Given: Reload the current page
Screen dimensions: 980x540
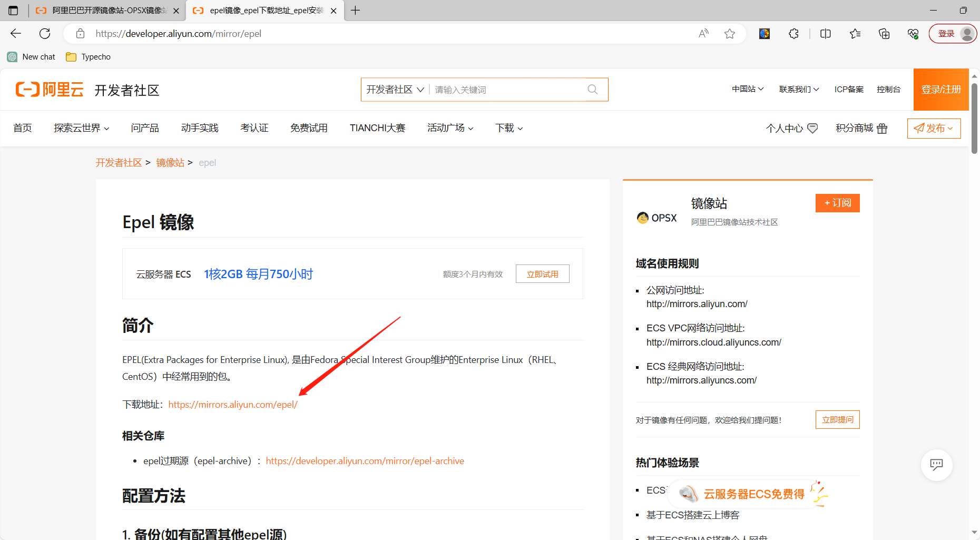Looking at the screenshot, I should (45, 34).
